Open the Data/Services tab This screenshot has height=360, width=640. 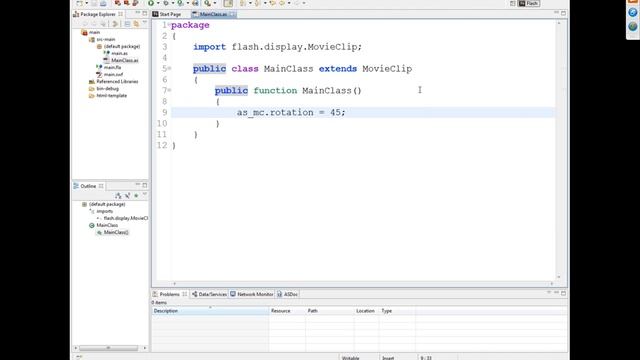[209, 294]
